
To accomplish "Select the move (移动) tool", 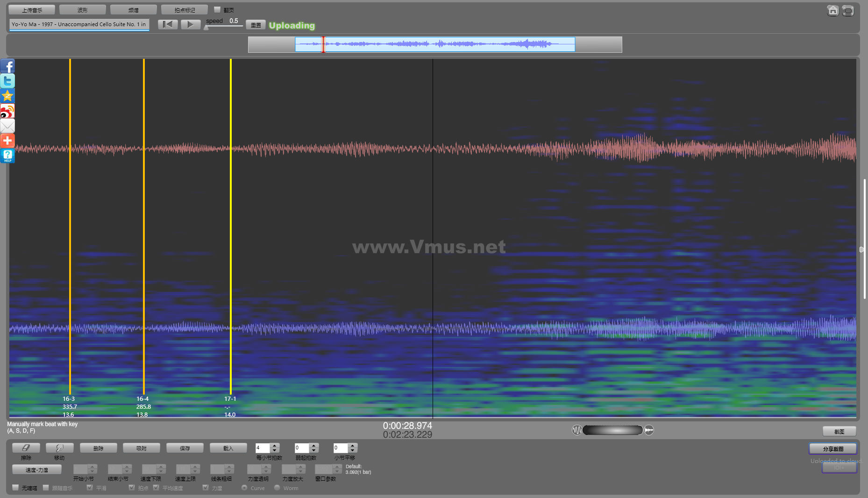I will [x=59, y=448].
